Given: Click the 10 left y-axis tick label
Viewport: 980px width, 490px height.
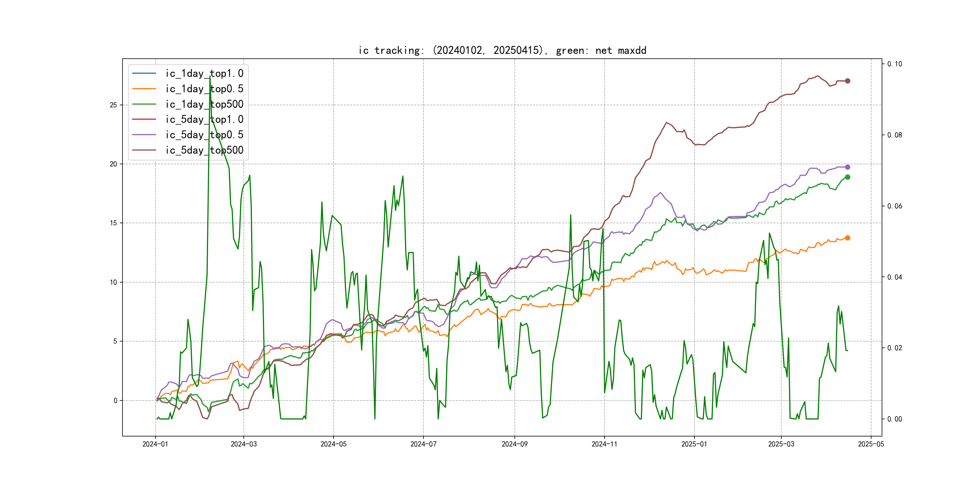Looking at the screenshot, I should [113, 282].
